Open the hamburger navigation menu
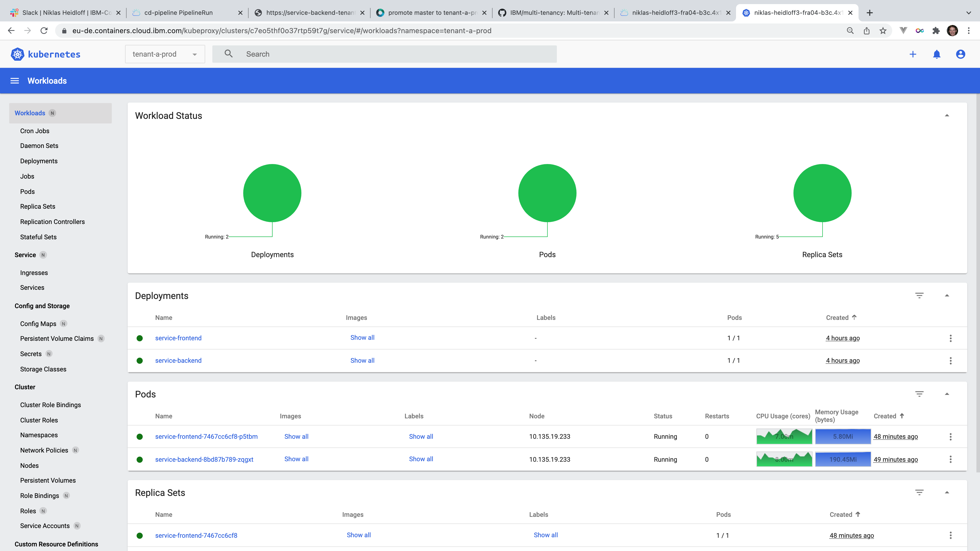Viewport: 980px width, 551px height. click(x=15, y=81)
